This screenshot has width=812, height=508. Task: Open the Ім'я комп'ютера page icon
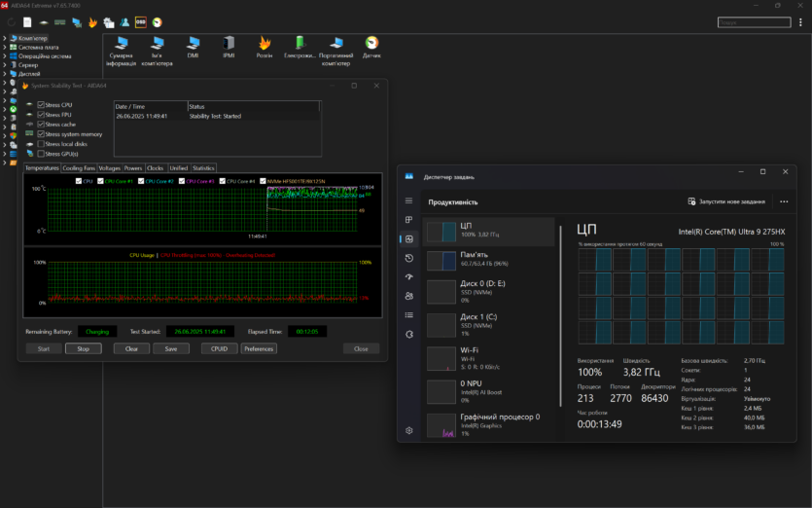(x=157, y=51)
